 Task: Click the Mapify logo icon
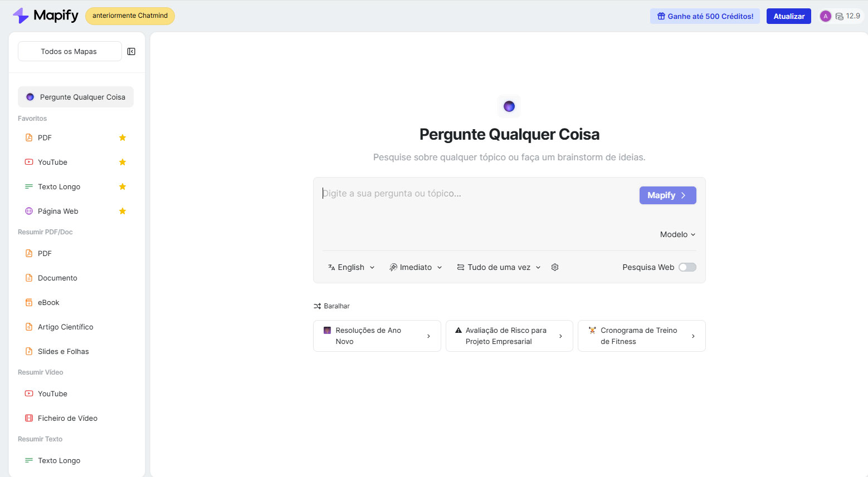[x=21, y=16]
